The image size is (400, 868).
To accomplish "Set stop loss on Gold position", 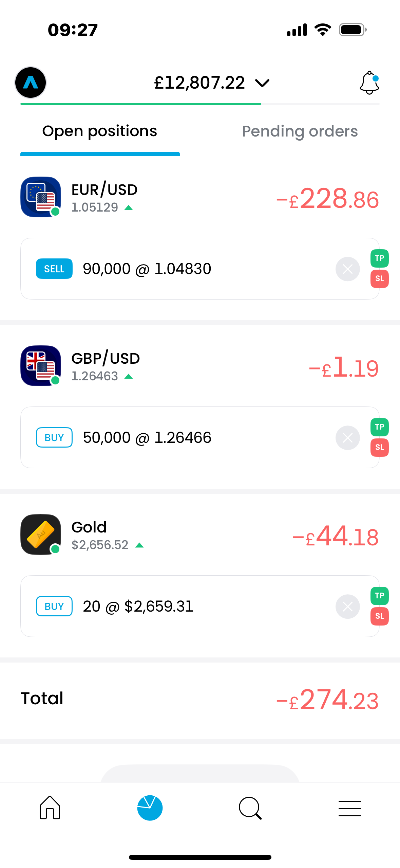I will tap(379, 616).
